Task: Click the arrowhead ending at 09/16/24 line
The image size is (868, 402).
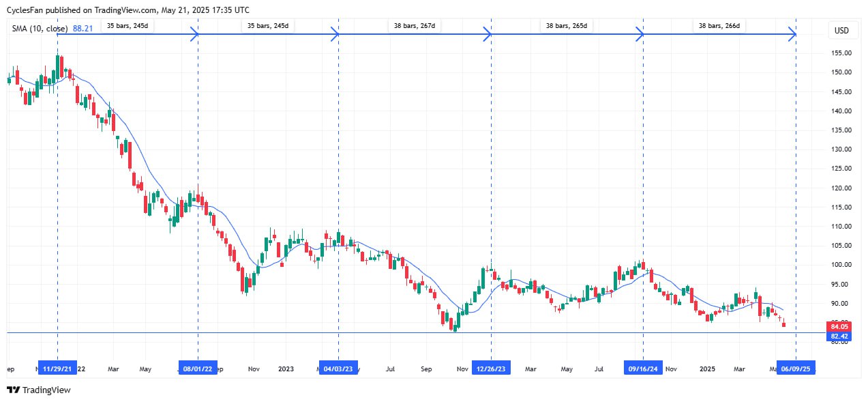Action: click(x=640, y=33)
